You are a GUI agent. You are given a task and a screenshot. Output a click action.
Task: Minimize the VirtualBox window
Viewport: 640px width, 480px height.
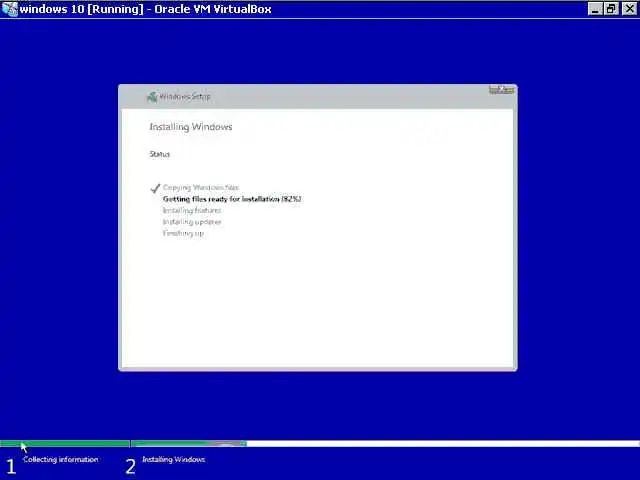click(x=595, y=9)
